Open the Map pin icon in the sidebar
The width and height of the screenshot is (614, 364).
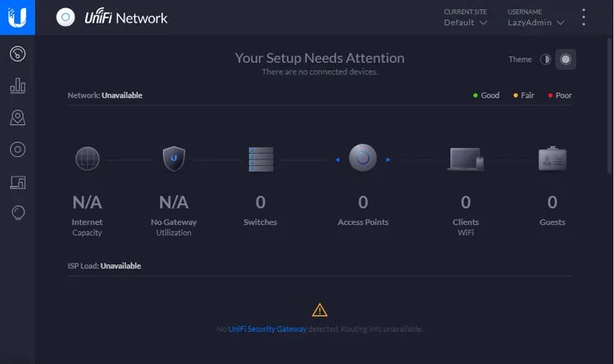pos(18,118)
